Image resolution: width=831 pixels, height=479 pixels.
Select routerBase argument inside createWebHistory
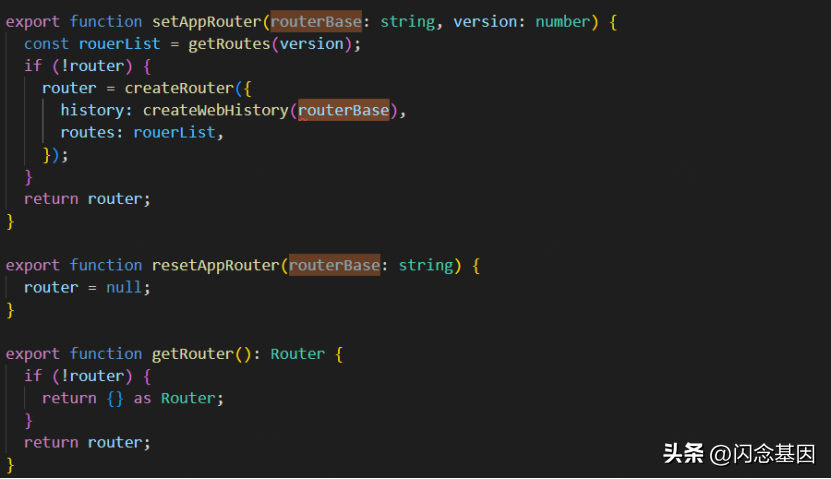(x=343, y=110)
